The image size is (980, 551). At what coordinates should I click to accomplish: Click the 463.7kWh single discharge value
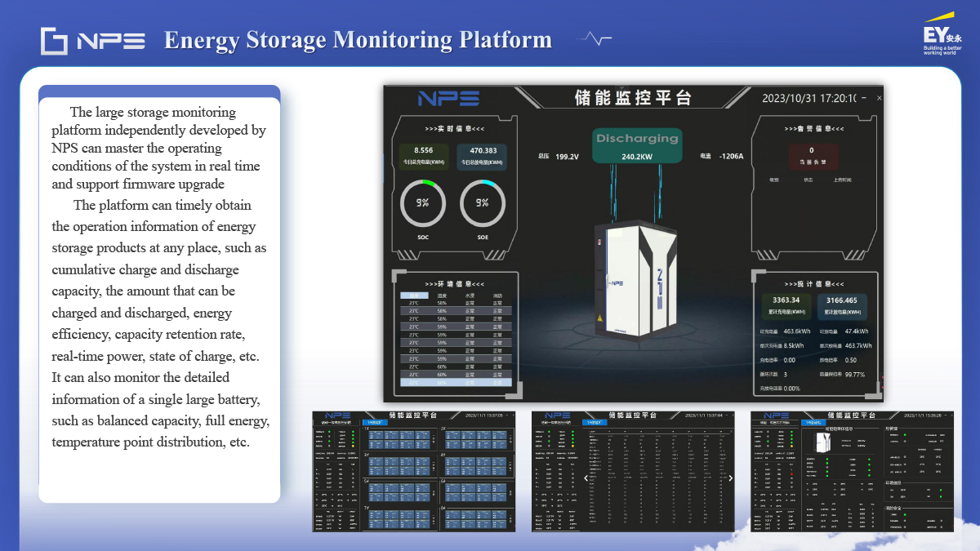coord(857,345)
